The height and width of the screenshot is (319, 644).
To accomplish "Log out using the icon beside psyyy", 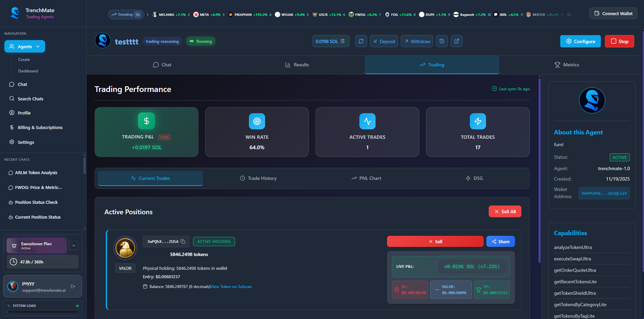I will tap(73, 286).
